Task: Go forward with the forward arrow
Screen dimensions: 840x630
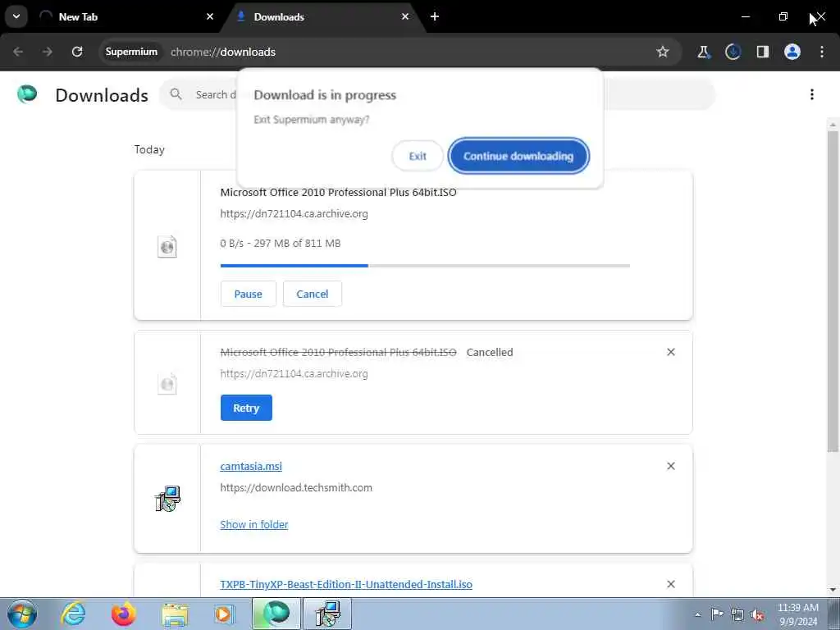Action: click(48, 52)
